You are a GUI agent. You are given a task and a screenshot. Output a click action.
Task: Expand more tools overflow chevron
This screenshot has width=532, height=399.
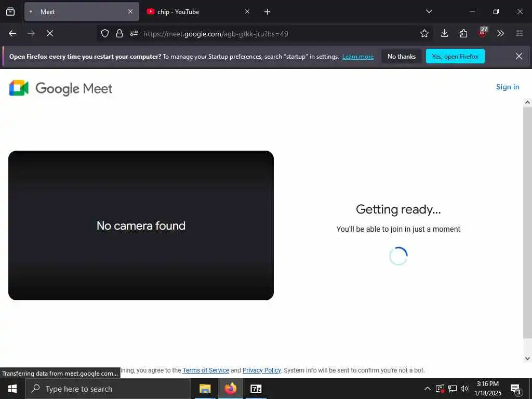click(500, 34)
